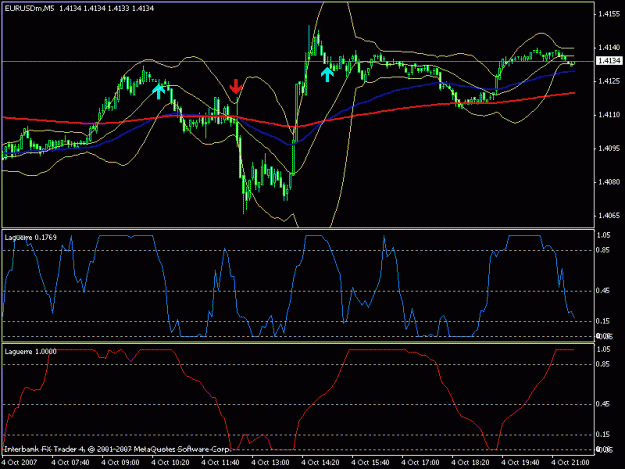Click the 1.4095 price scale label
The width and height of the screenshot is (625, 469).
point(609,149)
